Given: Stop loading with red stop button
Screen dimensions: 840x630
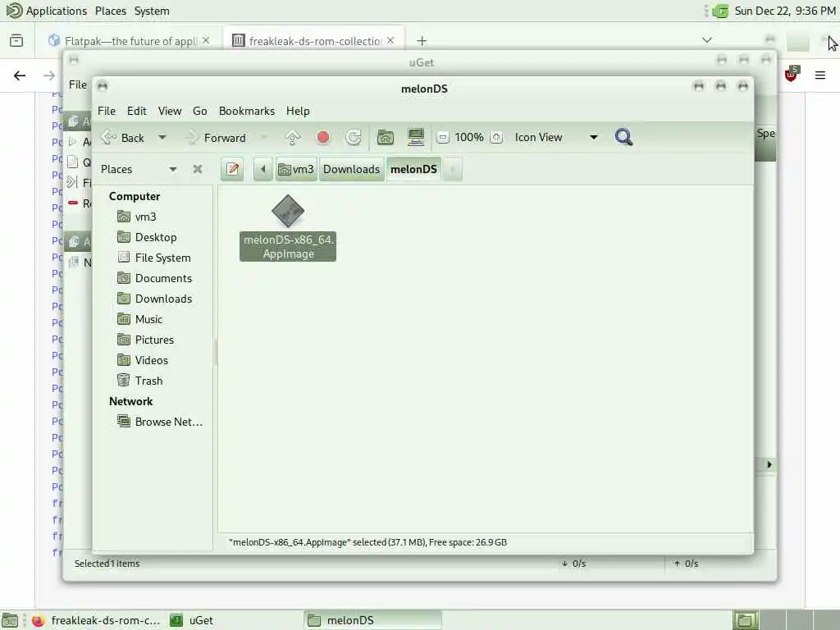Looking at the screenshot, I should [323, 138].
